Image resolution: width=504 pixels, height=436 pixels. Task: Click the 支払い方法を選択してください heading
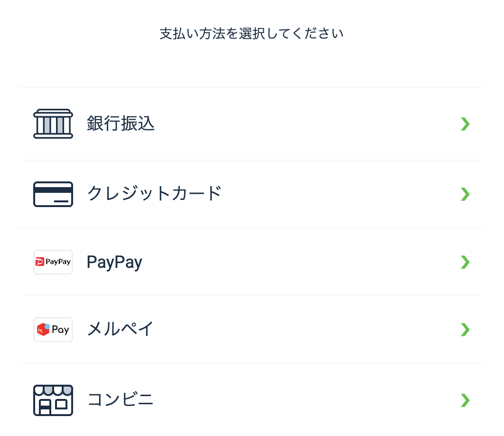point(252,34)
